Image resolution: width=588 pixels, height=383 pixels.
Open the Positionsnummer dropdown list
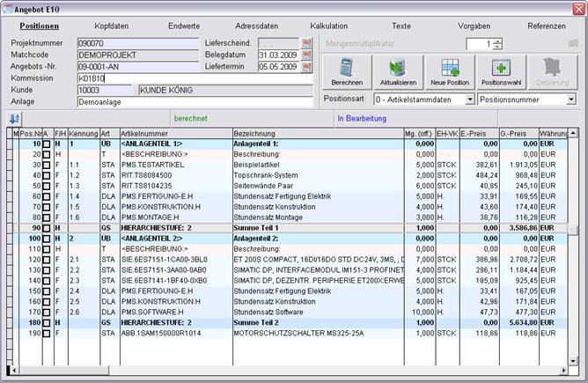click(570, 99)
